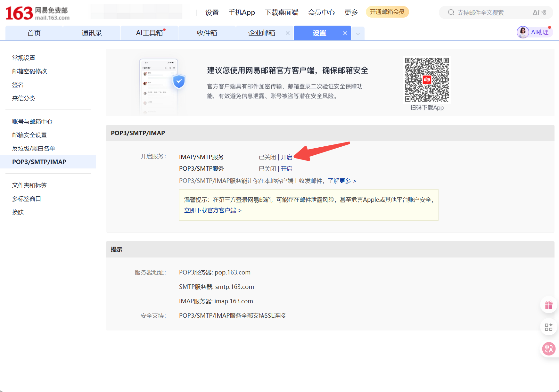559x392 pixels.
Task: Switch to the AI工具箱 tab
Action: pos(149,33)
